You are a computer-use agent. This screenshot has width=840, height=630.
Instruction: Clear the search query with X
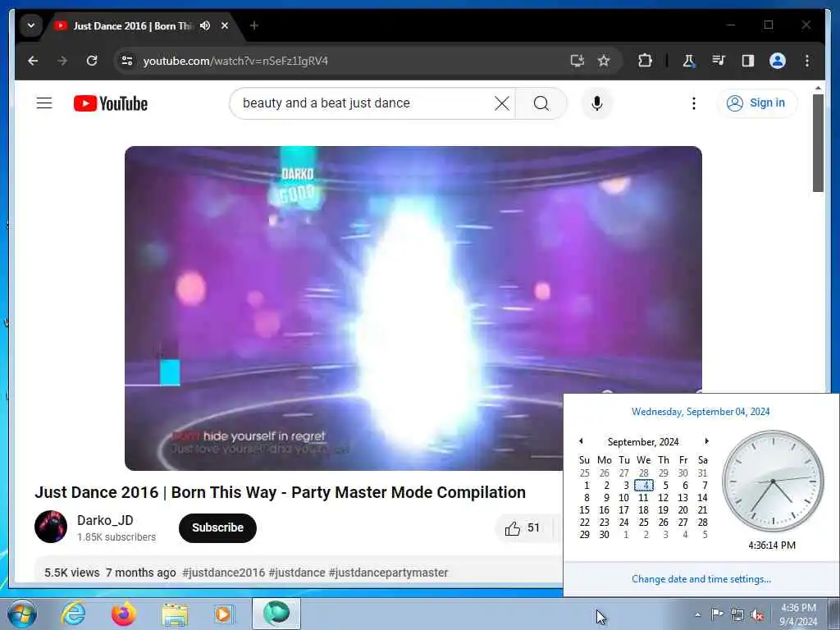[x=502, y=103]
